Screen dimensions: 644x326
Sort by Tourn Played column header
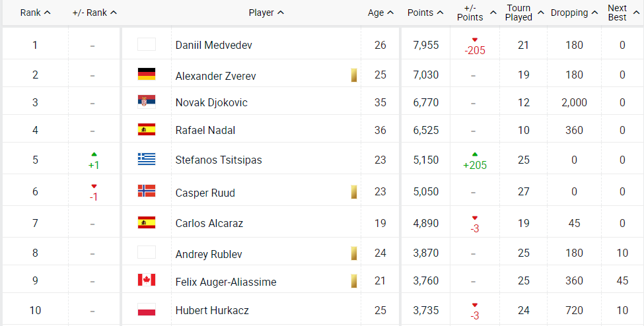tap(524, 13)
